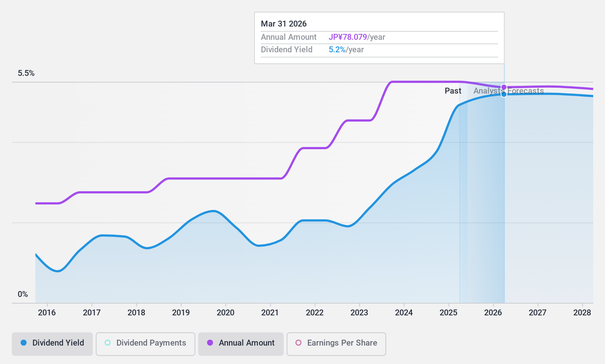Select the purple Annual Amount data point marker
The width and height of the screenshot is (605, 364).
click(504, 87)
